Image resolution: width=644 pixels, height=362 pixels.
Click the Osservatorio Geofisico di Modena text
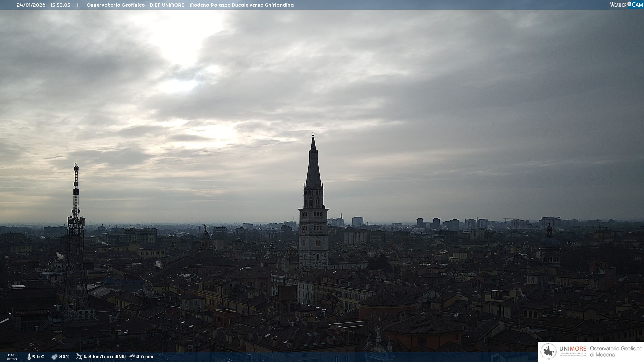(x=616, y=351)
